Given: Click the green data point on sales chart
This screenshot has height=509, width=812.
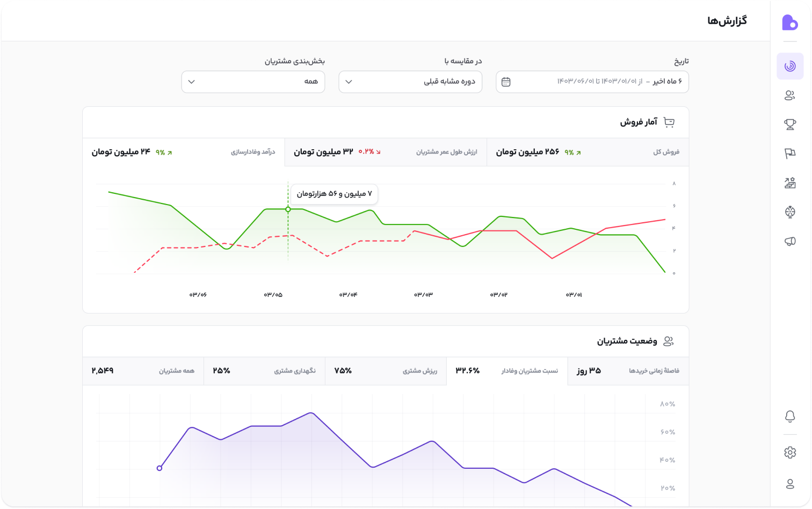Looking at the screenshot, I should pos(288,209).
